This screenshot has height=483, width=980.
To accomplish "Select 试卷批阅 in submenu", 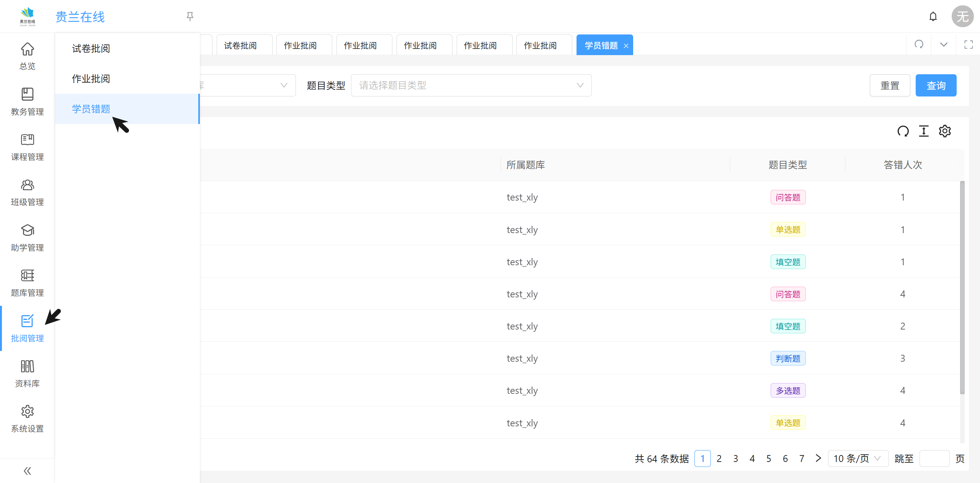I will 91,49.
